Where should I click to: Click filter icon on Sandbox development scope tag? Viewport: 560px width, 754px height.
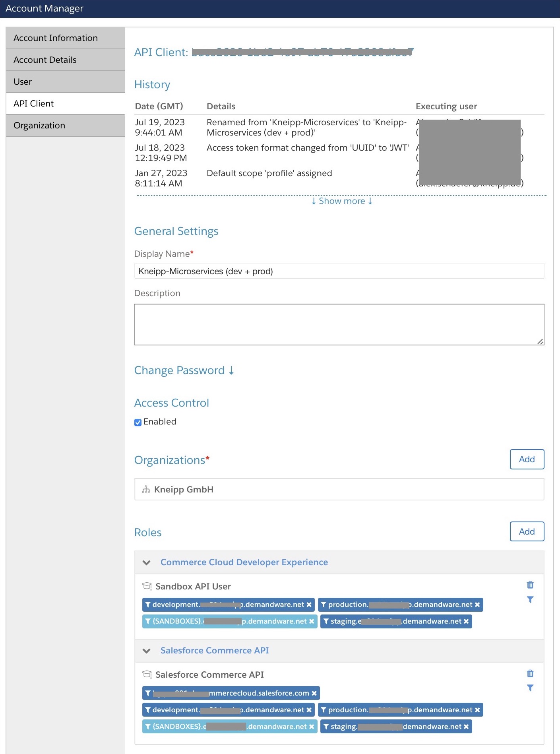[x=148, y=605]
